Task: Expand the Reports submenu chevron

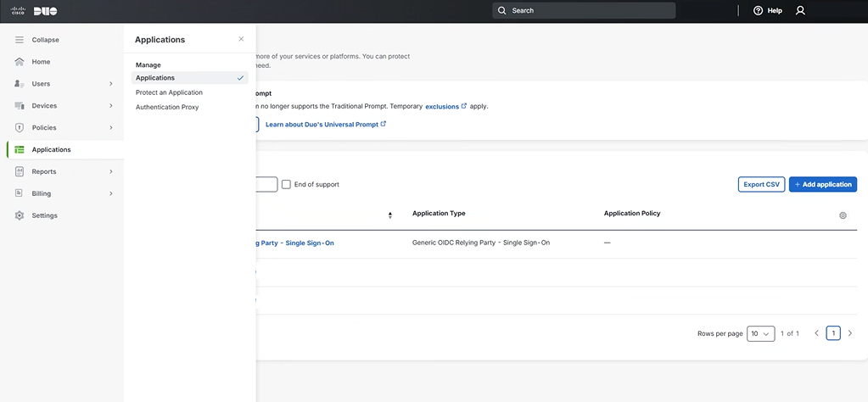Action: [x=110, y=171]
